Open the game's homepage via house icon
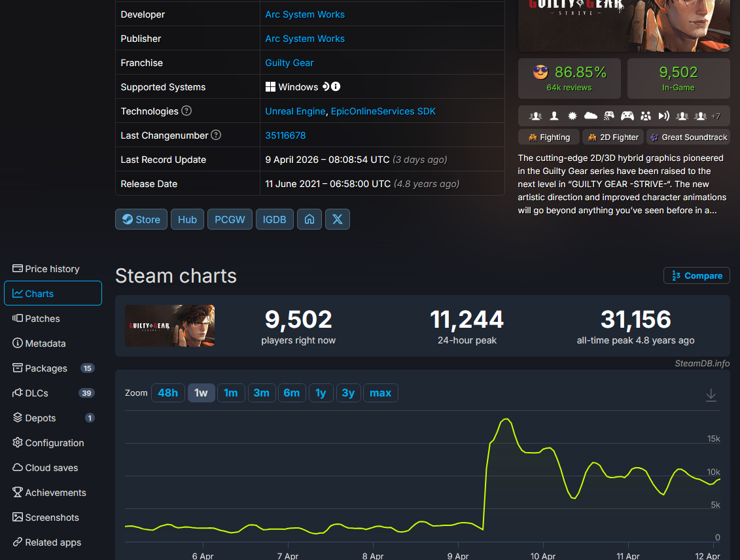The image size is (740, 560). click(309, 219)
